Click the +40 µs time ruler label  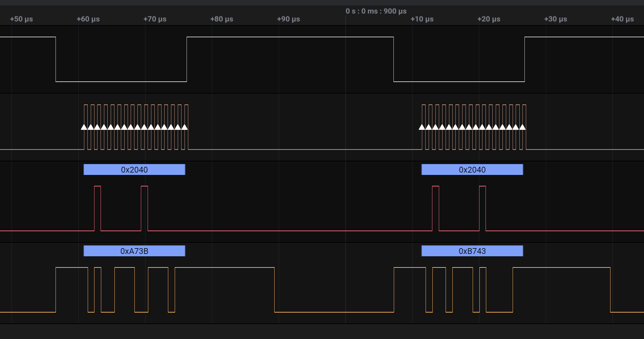pyautogui.click(x=622, y=19)
